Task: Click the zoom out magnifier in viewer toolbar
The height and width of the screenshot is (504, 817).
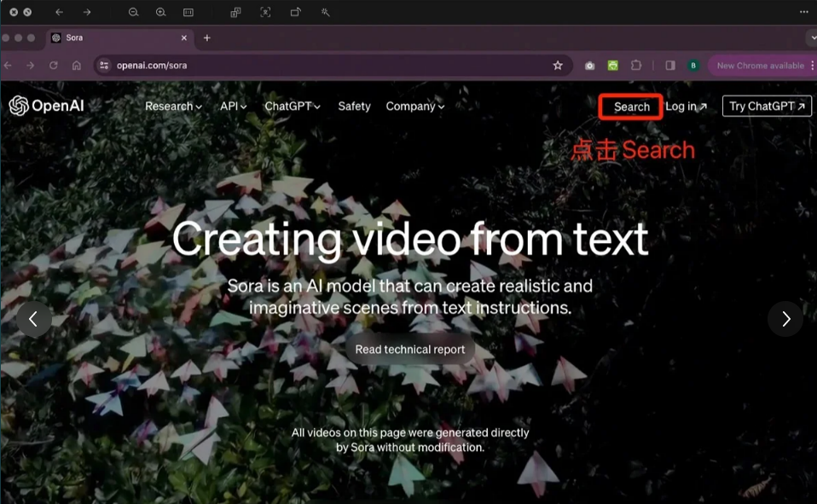Action: 133,12
